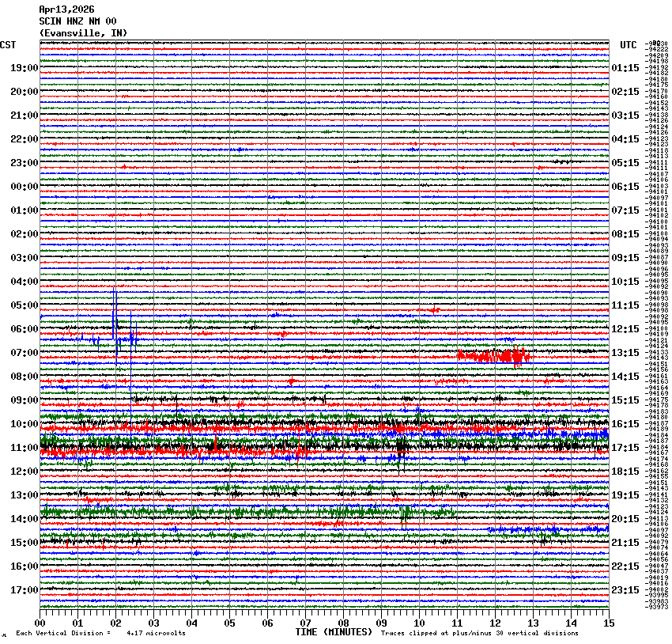Viewport: 672px width, 644px height.
Task: Click the UTC timezone label
Action: 629,45
